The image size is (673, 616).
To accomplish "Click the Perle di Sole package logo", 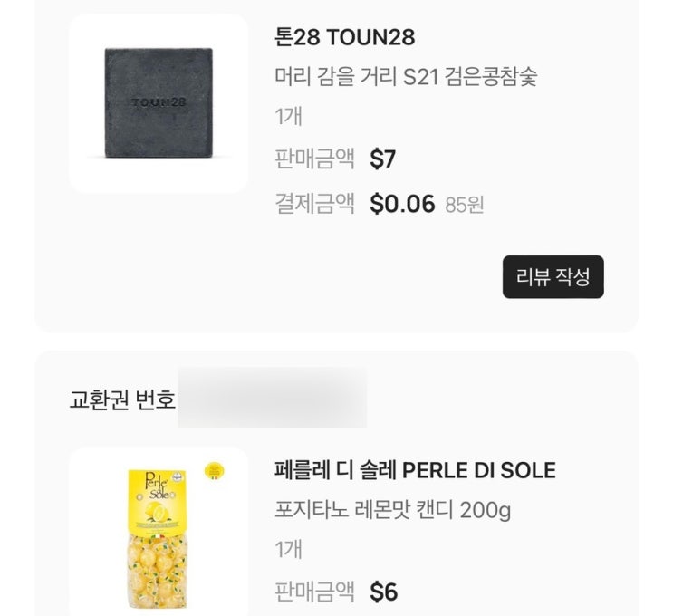I will tap(157, 486).
